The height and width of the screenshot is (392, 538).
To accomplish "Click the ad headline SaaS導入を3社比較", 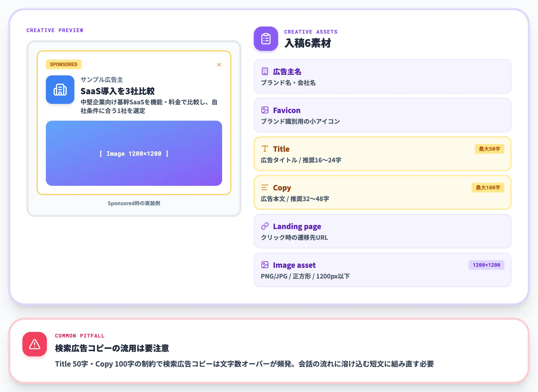I will point(118,91).
